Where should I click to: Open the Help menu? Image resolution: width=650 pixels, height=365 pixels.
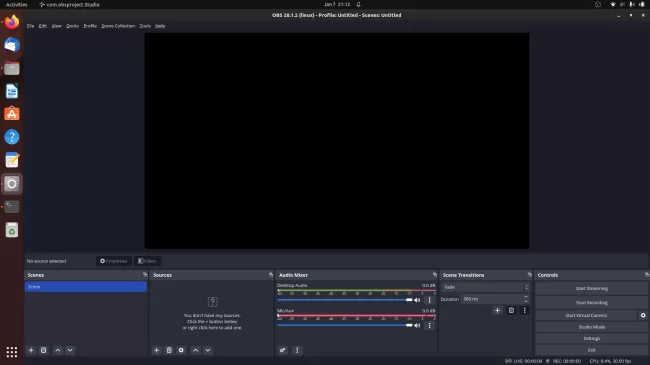[160, 26]
